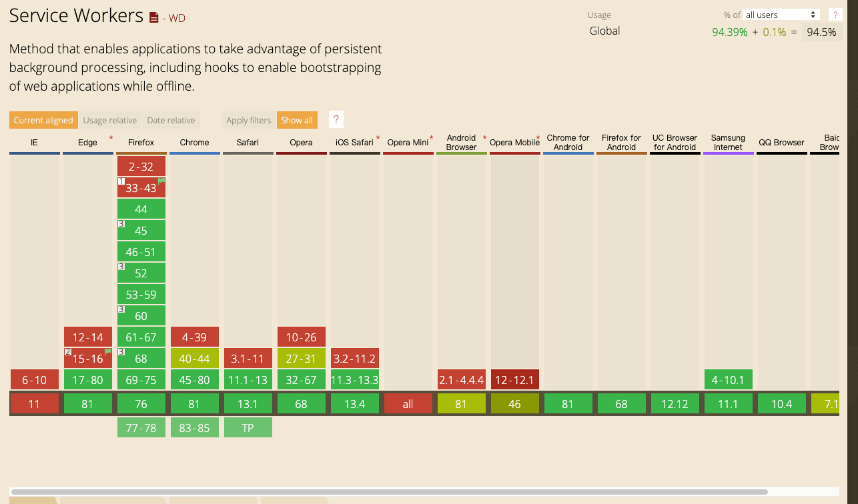Image resolution: width=858 pixels, height=504 pixels.
Task: Click the Chrome column header
Action: (x=195, y=143)
